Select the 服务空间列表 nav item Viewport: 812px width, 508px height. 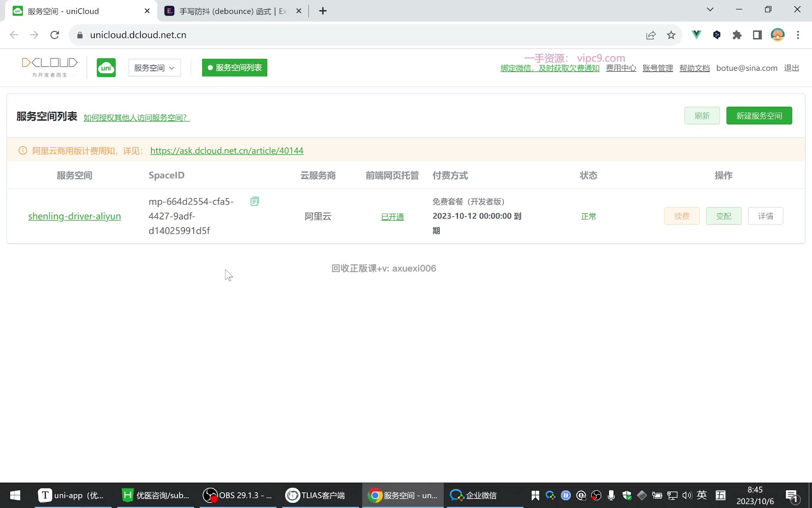[235, 68]
